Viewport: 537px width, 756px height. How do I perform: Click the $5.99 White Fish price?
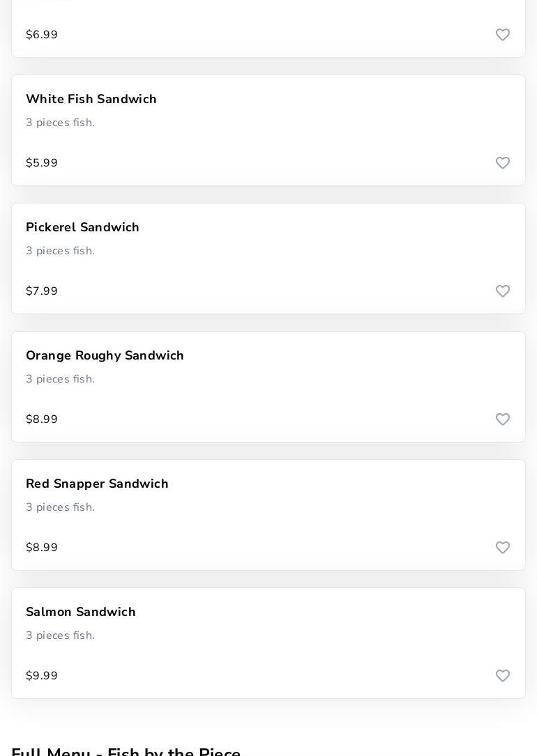pyautogui.click(x=42, y=163)
